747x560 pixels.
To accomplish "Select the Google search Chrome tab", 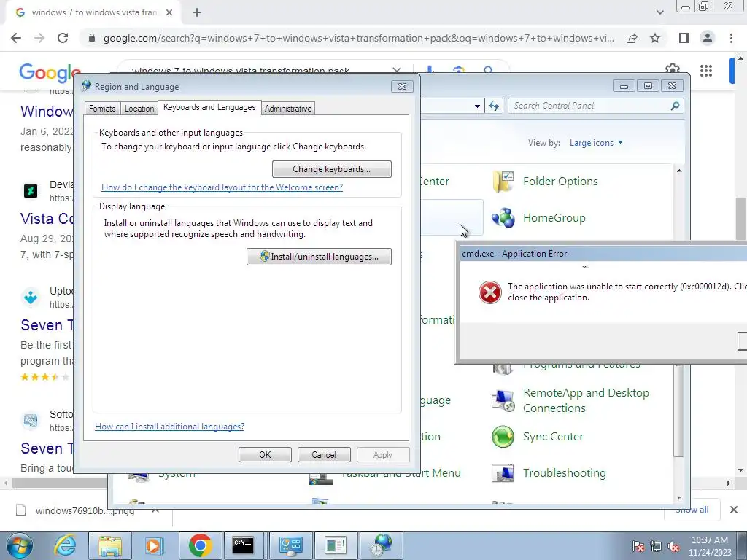I will (x=93, y=13).
